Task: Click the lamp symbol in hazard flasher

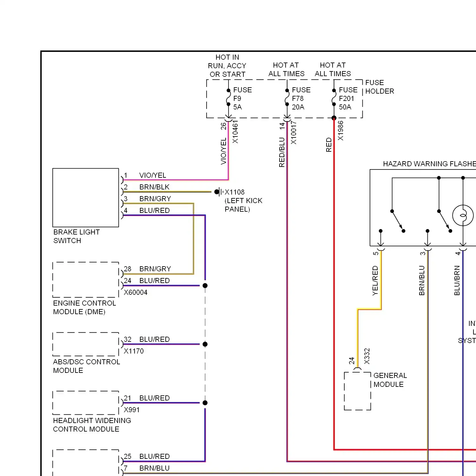Action: coord(463,216)
